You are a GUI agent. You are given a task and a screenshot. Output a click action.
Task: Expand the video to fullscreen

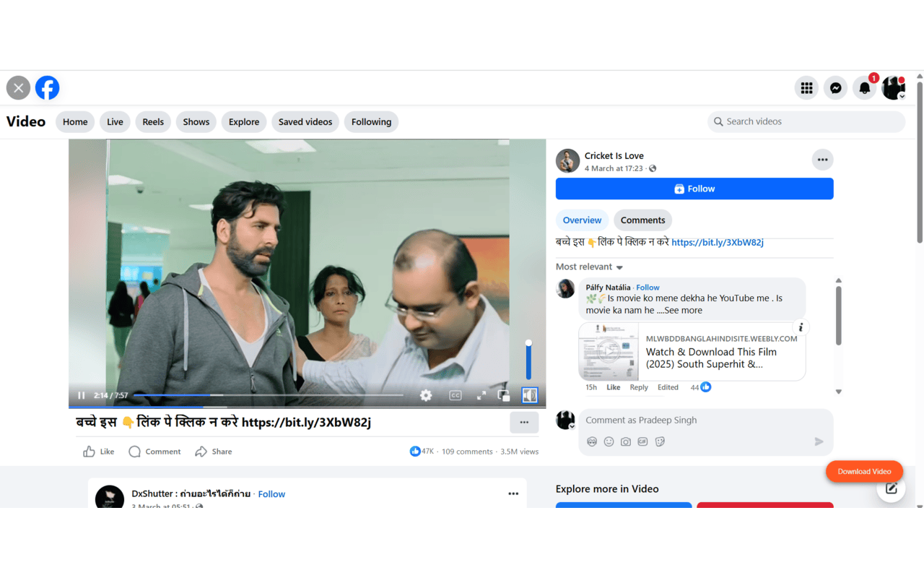(x=481, y=395)
